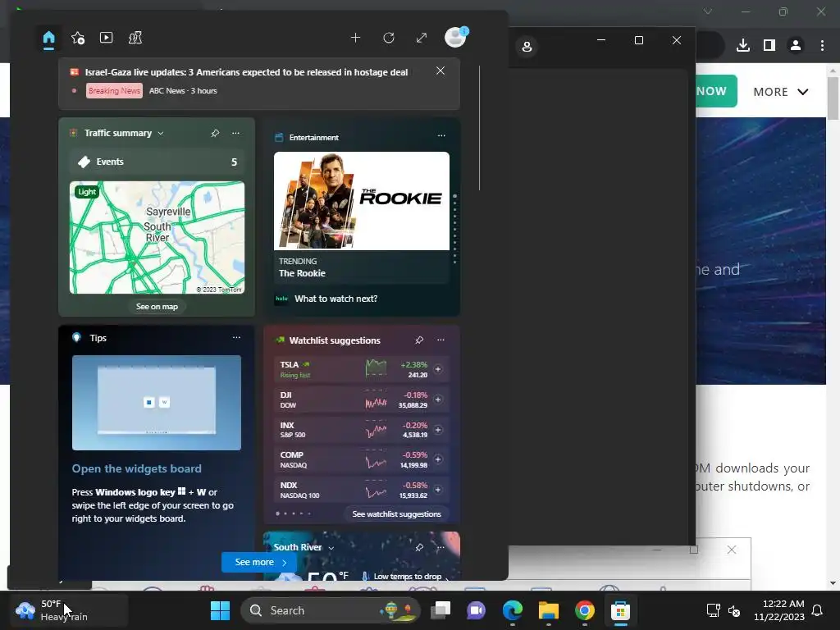Add DJI DOW to watchlist
The width and height of the screenshot is (840, 630).
tap(438, 399)
